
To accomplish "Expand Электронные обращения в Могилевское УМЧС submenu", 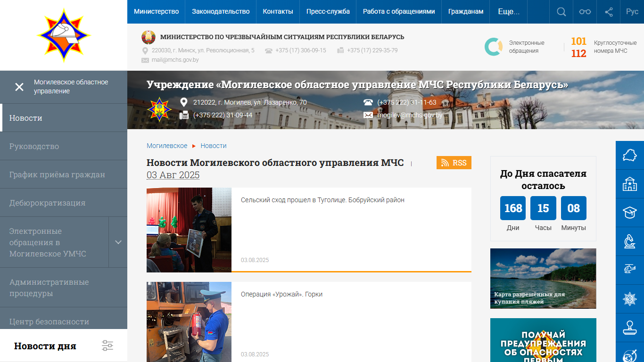I will (118, 242).
